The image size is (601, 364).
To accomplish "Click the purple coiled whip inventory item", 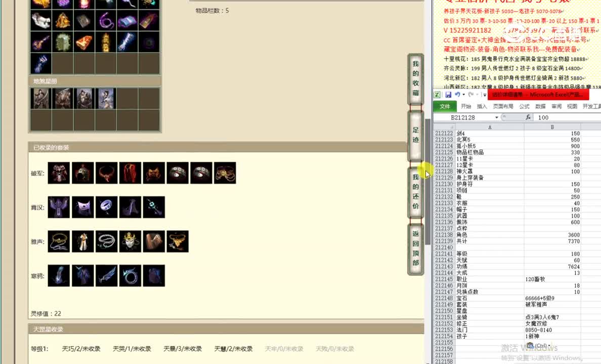I will tap(106, 20).
